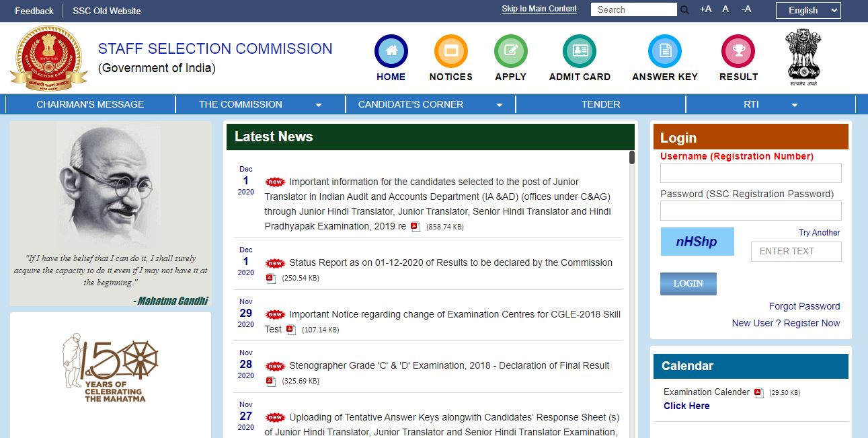
Task: Focus the Search input field
Action: pyautogui.click(x=634, y=9)
